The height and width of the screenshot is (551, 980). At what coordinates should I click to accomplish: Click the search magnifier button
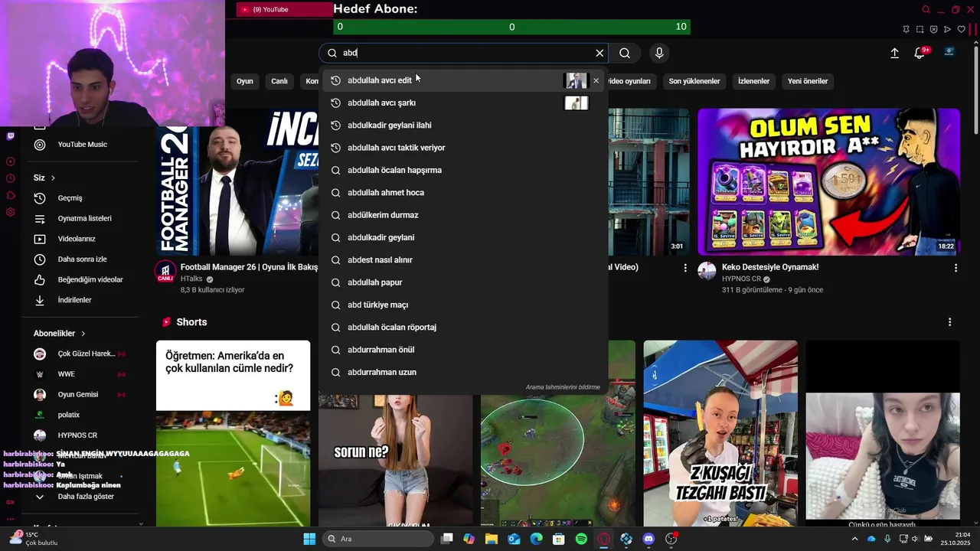click(625, 53)
